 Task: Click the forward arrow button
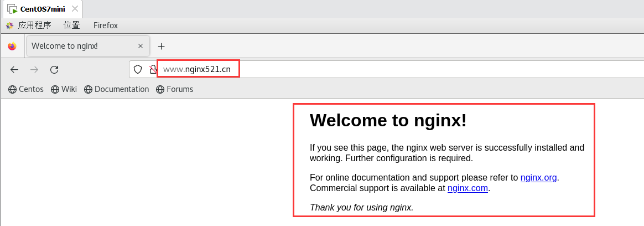point(34,70)
